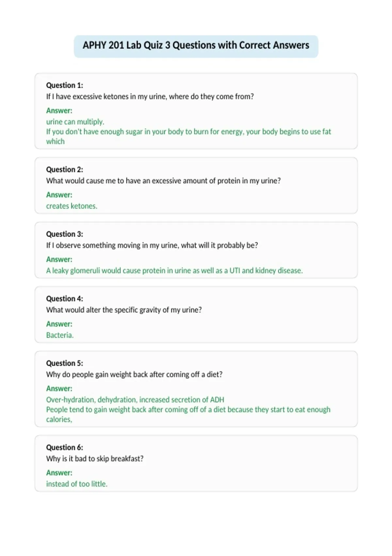Click the something moving in urine question
Image resolution: width=392 pixels, height=556 pixels.
152,245
